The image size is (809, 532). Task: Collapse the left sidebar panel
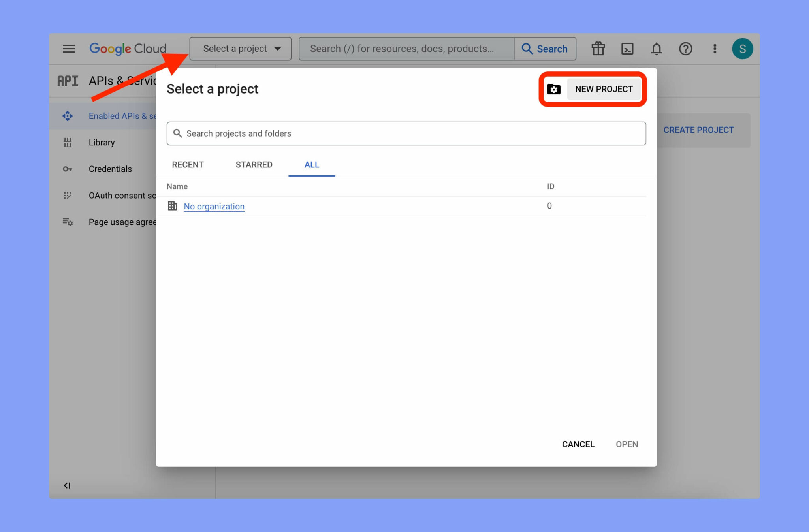pyautogui.click(x=67, y=485)
